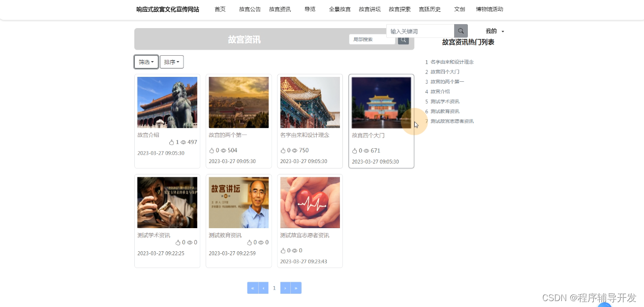This screenshot has width=644, height=307.
Task: Open the 名字由来和设计理念 roof thumbnail
Action: [x=310, y=102]
